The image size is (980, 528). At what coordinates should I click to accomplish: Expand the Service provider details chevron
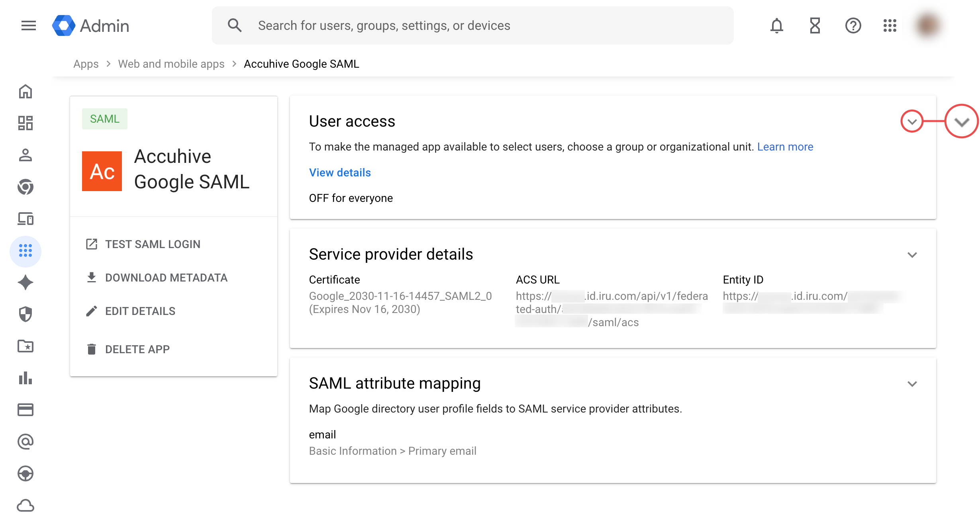(x=912, y=255)
